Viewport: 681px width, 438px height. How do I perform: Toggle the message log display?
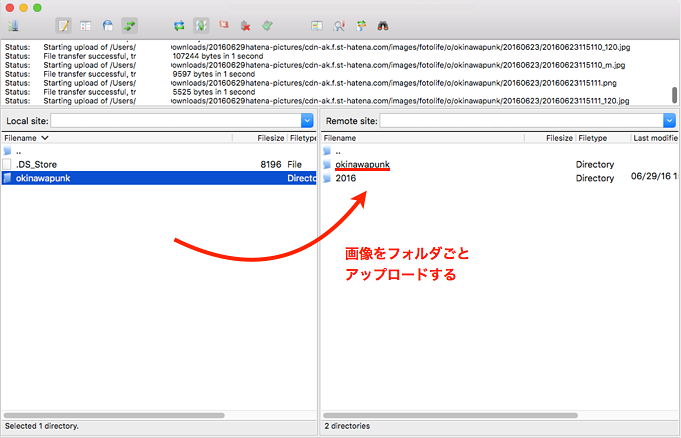click(63, 26)
